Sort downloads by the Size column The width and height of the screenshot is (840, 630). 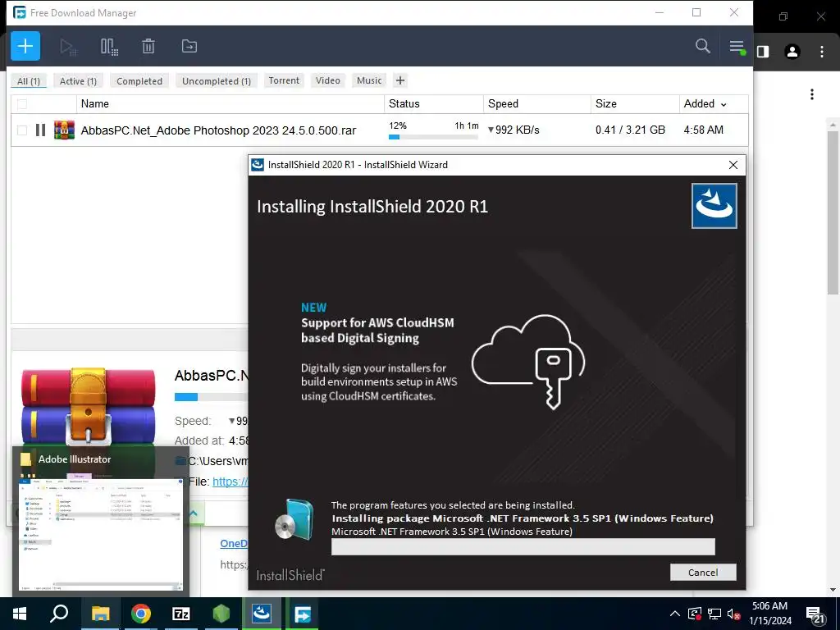(x=635, y=104)
